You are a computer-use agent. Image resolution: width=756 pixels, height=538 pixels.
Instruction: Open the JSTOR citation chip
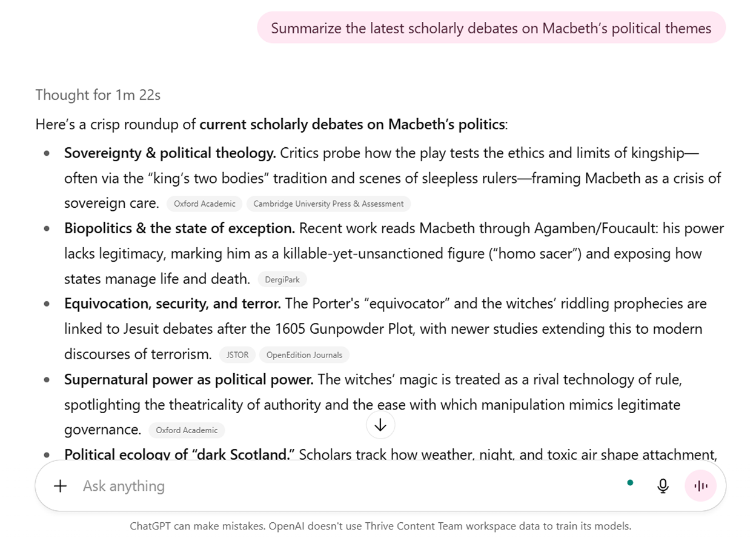pos(237,354)
